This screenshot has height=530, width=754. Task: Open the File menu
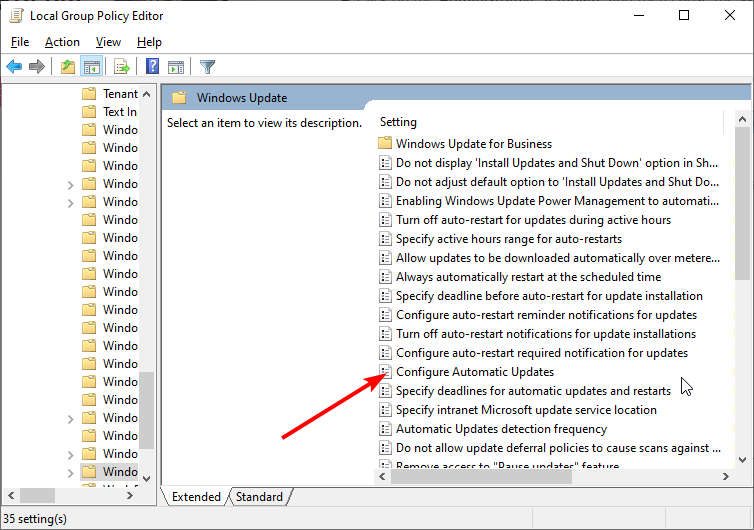click(x=20, y=42)
